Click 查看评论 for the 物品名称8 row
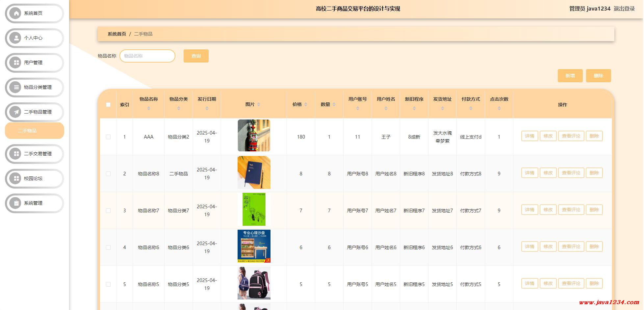Image resolution: width=644 pixels, height=310 pixels. pyautogui.click(x=571, y=173)
